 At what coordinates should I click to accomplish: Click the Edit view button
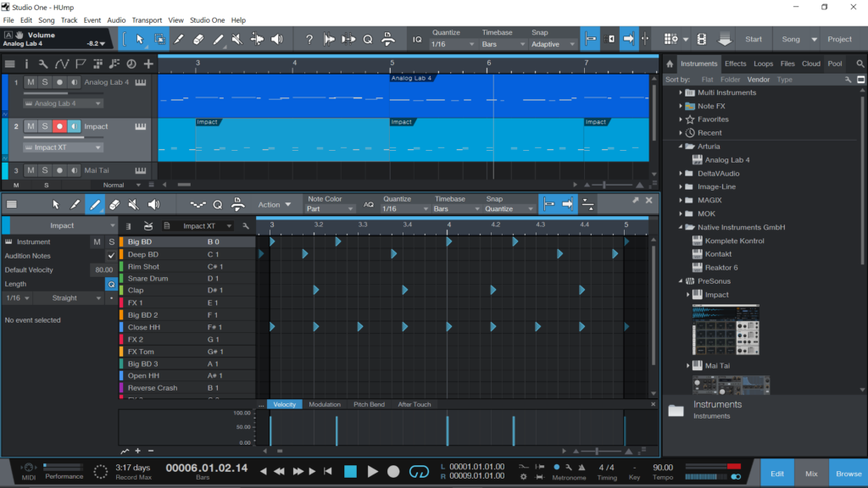point(777,474)
